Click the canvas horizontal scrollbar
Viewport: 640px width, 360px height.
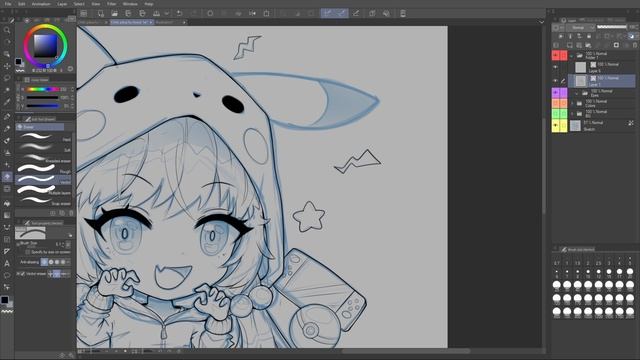[406, 351]
